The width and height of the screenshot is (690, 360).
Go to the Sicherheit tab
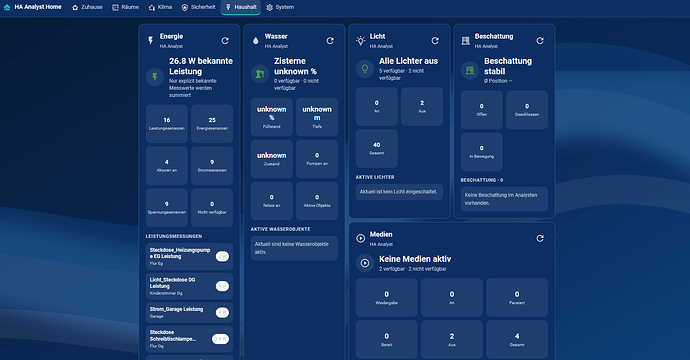(x=198, y=7)
